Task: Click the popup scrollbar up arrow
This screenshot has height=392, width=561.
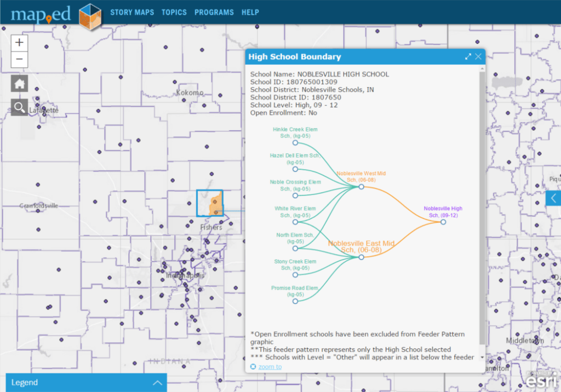Action: tap(482, 68)
